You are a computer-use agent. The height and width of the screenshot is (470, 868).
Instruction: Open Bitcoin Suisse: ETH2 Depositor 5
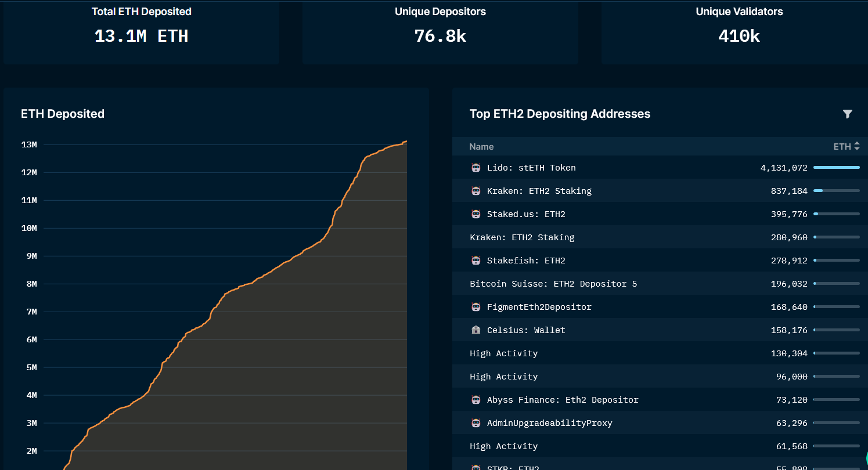click(553, 284)
